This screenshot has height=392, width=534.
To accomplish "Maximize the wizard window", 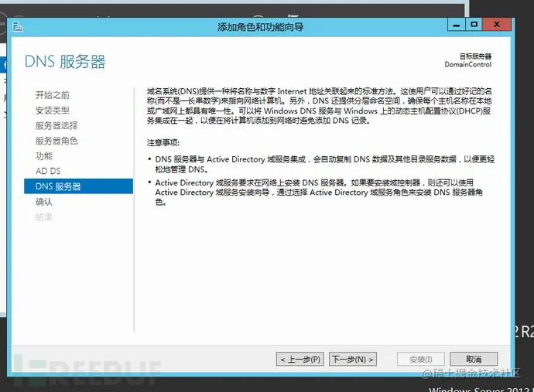I will click(x=474, y=25).
